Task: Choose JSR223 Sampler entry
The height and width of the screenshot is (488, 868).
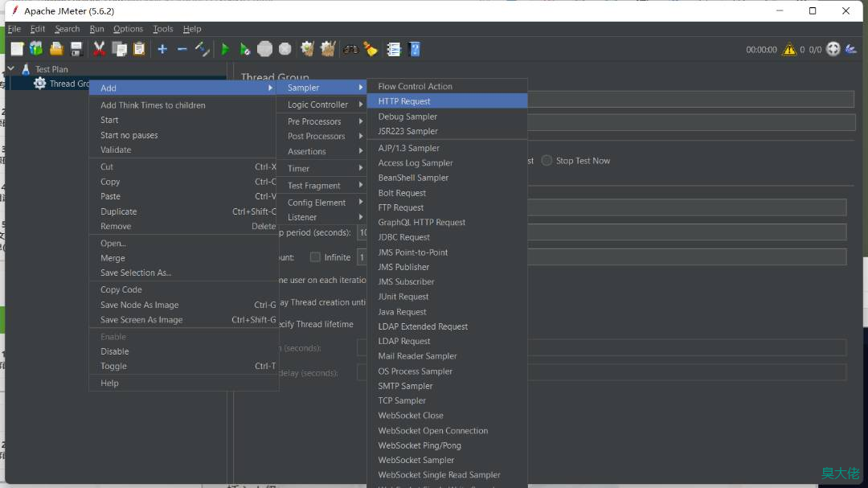Action: click(x=448, y=131)
